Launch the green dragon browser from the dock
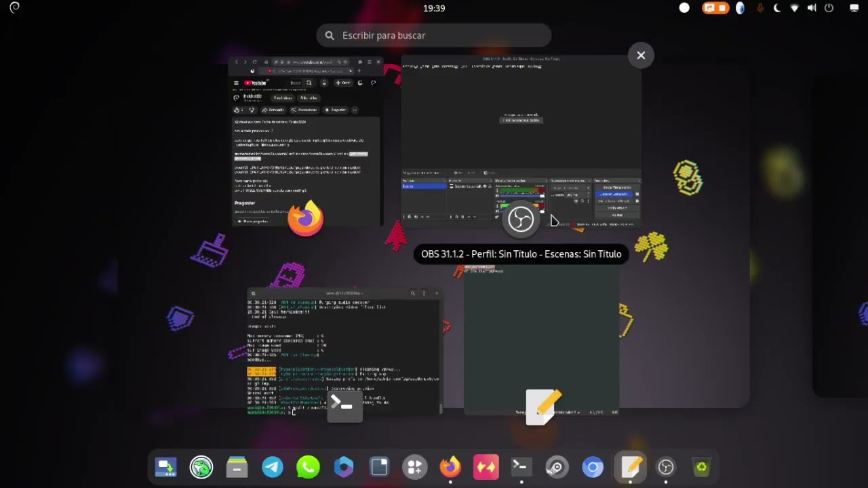The image size is (868, 488). click(x=201, y=467)
